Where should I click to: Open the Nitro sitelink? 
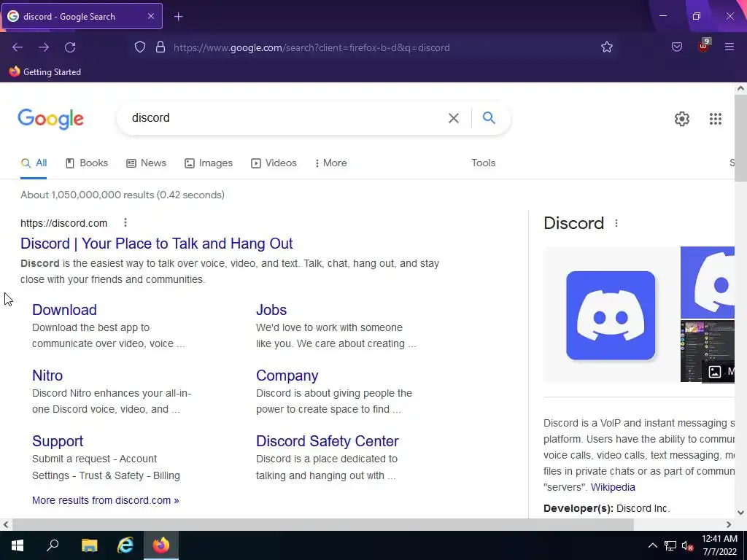[47, 376]
